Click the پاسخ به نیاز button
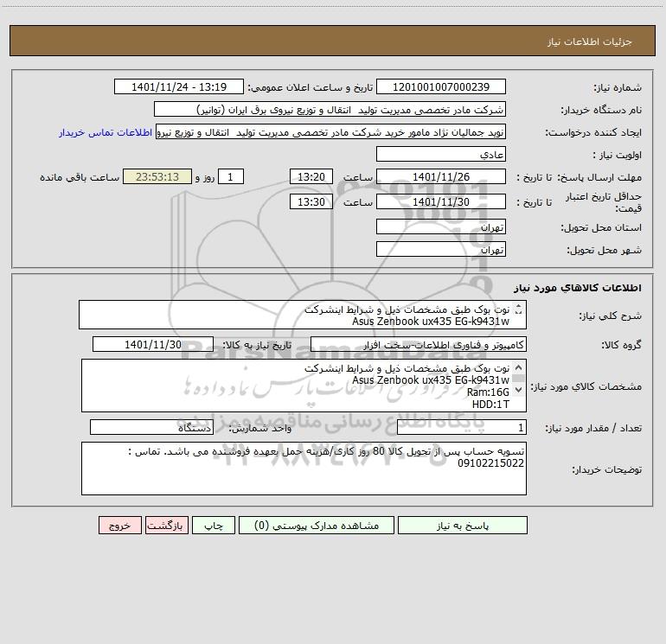Viewport: 666px width, 644px height. coord(463,525)
